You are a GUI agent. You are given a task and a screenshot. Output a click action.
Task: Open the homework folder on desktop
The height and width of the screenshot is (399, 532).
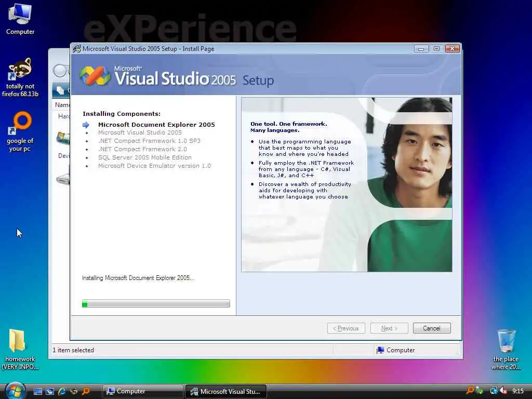click(20, 350)
